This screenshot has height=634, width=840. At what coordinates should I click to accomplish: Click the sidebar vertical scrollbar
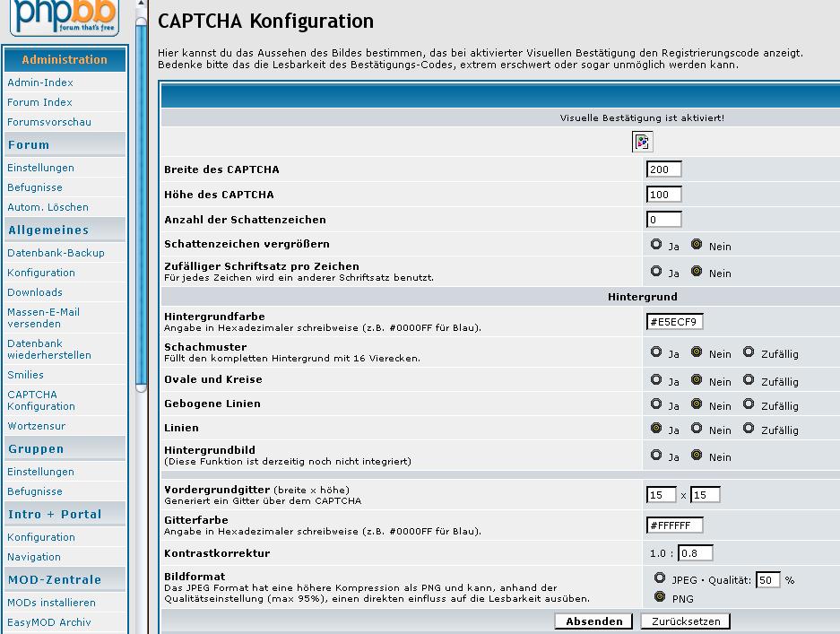[x=141, y=206]
